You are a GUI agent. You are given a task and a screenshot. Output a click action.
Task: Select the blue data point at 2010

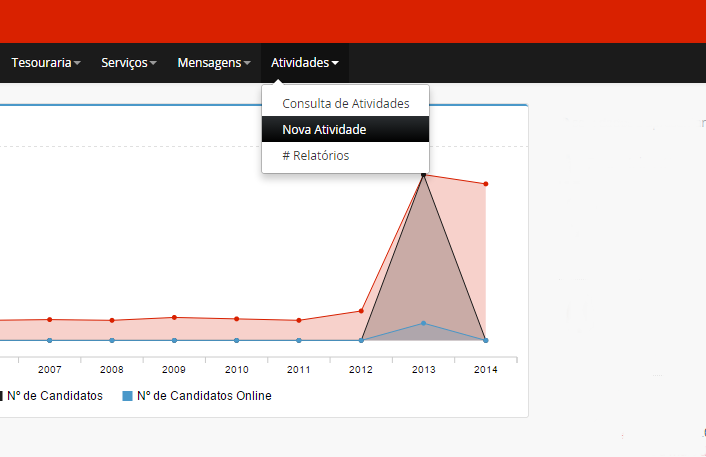click(236, 340)
